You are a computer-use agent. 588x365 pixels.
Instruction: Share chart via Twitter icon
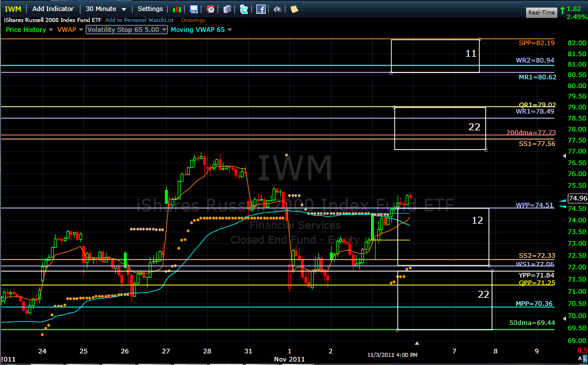click(x=244, y=9)
